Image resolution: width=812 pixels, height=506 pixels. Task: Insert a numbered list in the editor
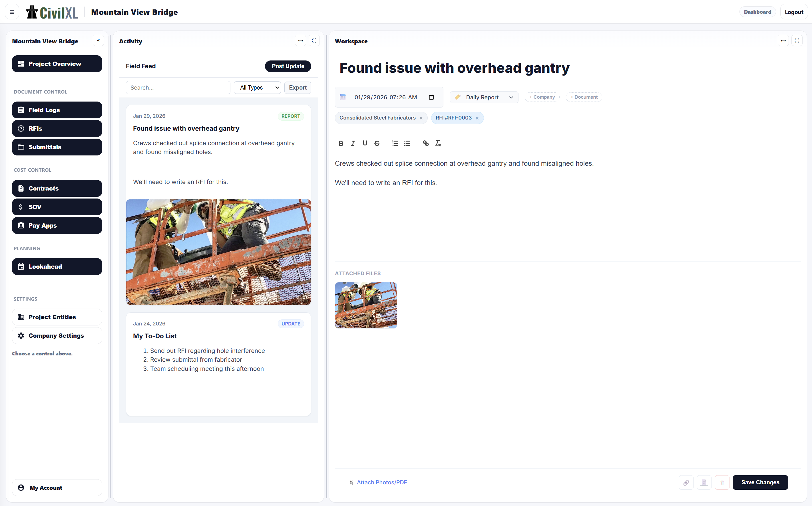[x=395, y=143]
